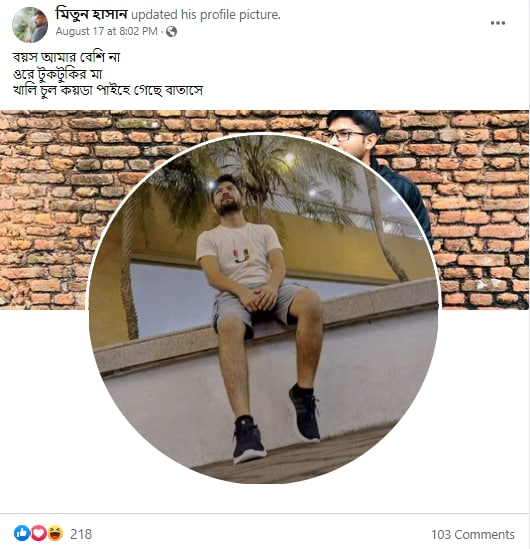Click the 'updated his profile picture' text

pyautogui.click(x=206, y=15)
